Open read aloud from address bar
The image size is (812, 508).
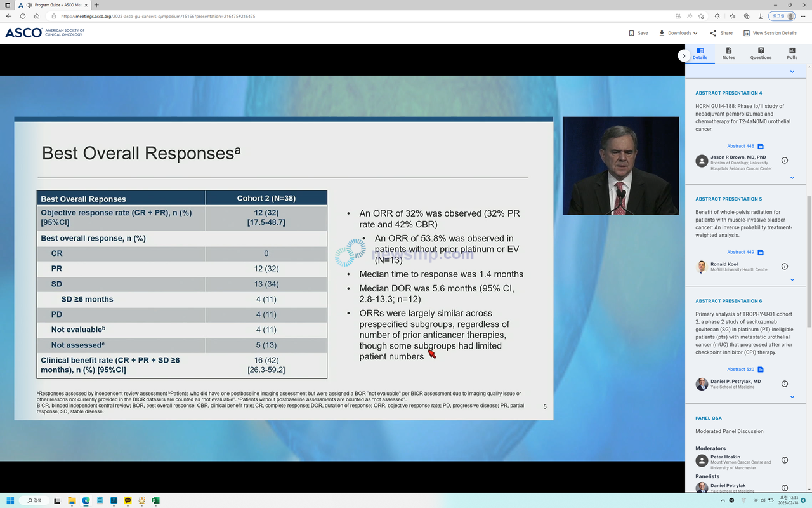(x=689, y=16)
